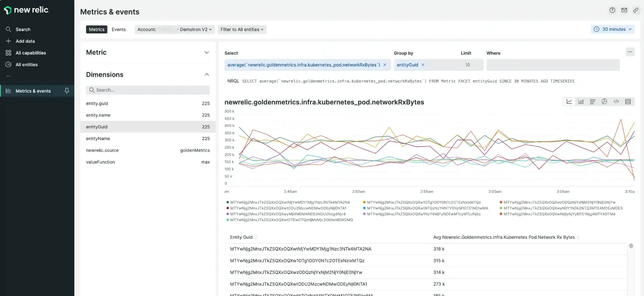Switch chart to bar view

pyautogui.click(x=592, y=101)
